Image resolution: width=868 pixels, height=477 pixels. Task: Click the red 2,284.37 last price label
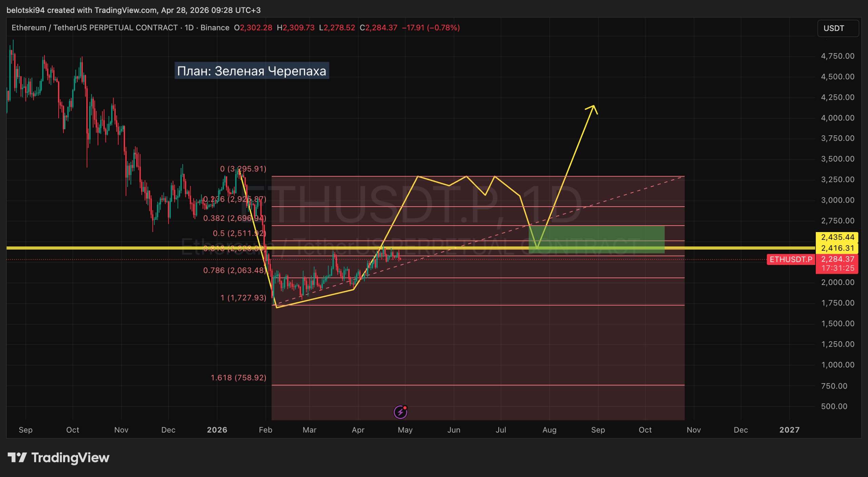pyautogui.click(x=837, y=259)
